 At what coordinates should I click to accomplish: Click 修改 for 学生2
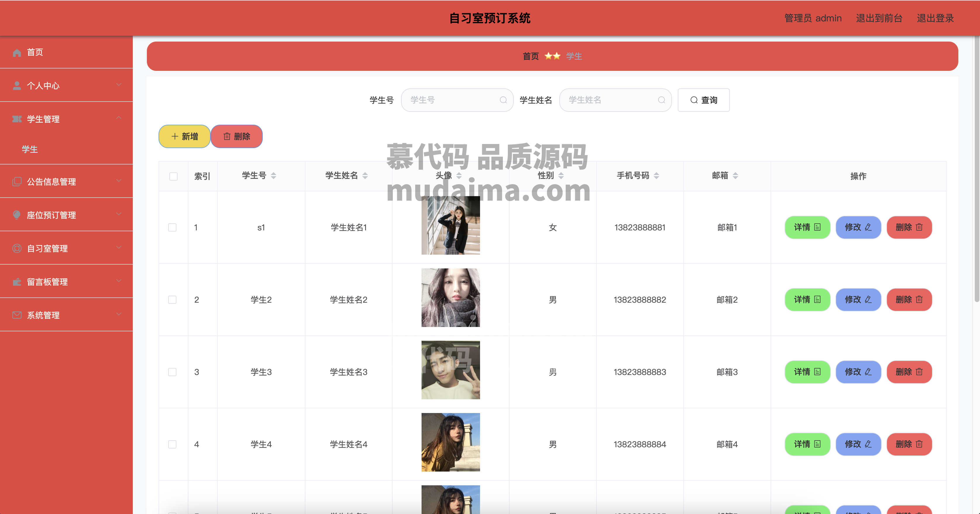[x=858, y=300]
